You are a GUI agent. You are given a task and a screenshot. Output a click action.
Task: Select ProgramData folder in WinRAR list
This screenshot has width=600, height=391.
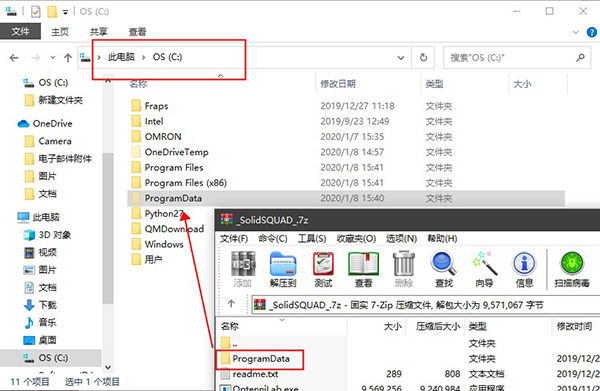256,359
